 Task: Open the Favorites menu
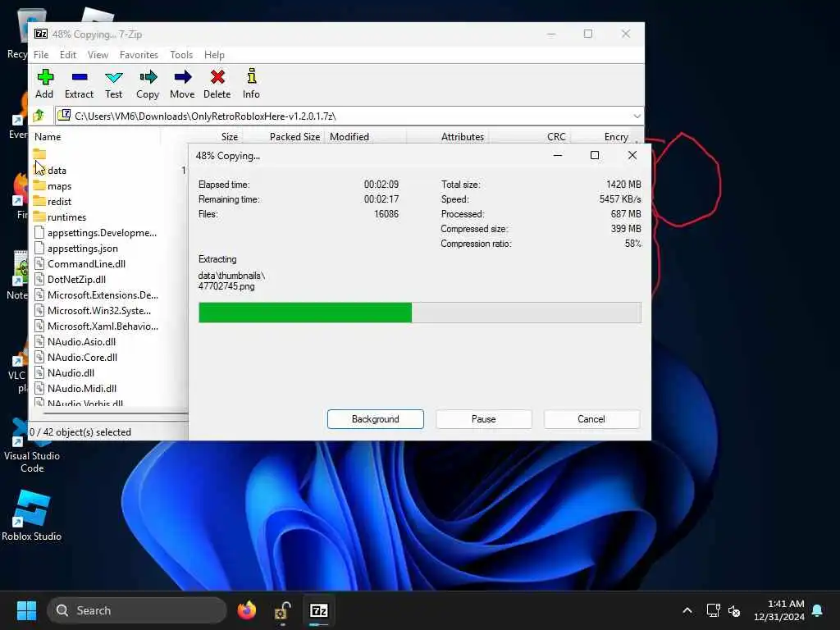(x=139, y=55)
